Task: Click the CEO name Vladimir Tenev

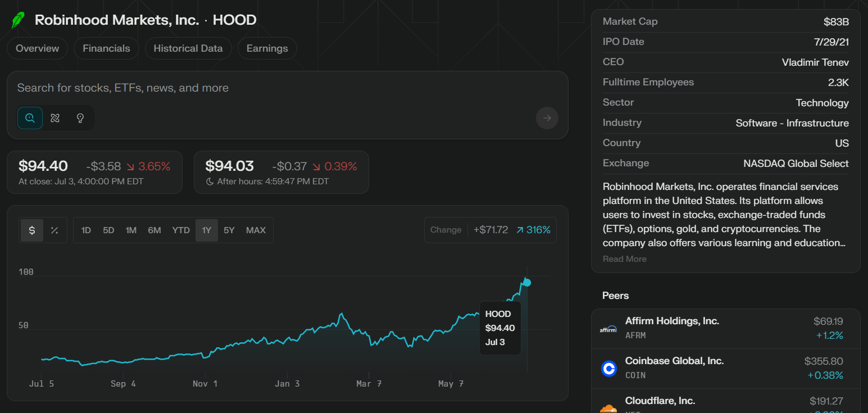Action: (x=815, y=62)
